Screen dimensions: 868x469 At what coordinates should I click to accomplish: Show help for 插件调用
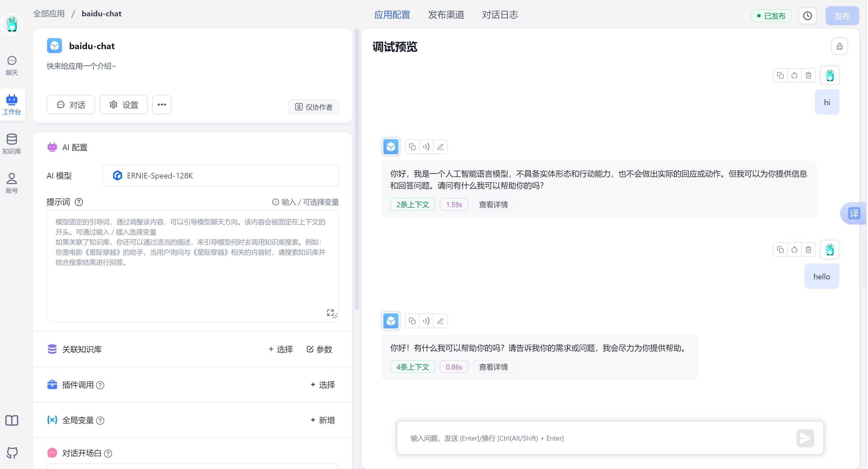click(x=100, y=385)
